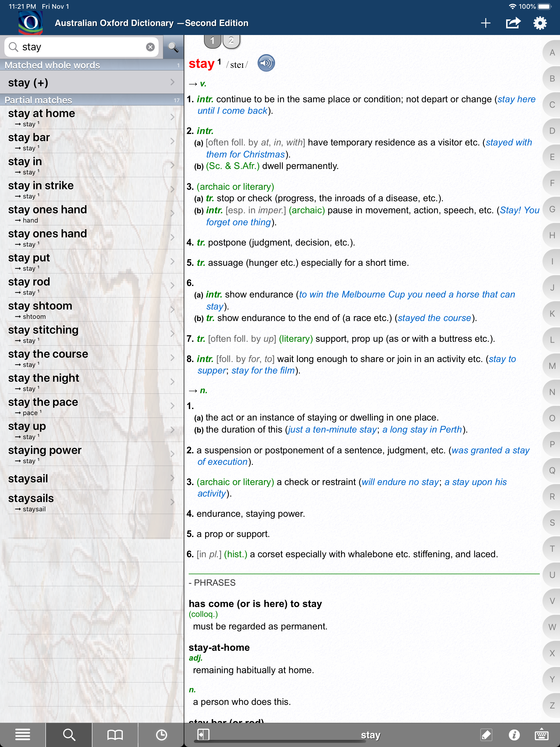
Task: Open the history clock tab
Action: point(161,734)
